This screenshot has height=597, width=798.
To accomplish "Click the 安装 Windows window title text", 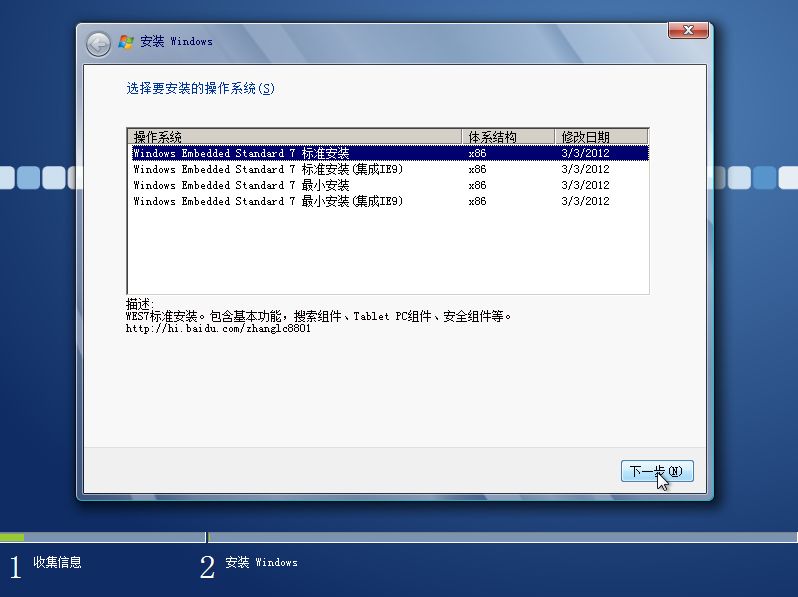I will click(x=177, y=42).
